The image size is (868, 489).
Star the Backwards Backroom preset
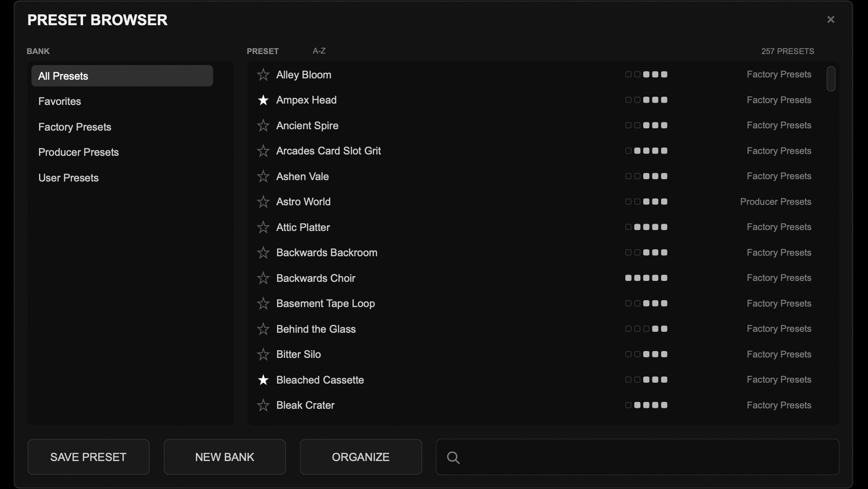(263, 252)
